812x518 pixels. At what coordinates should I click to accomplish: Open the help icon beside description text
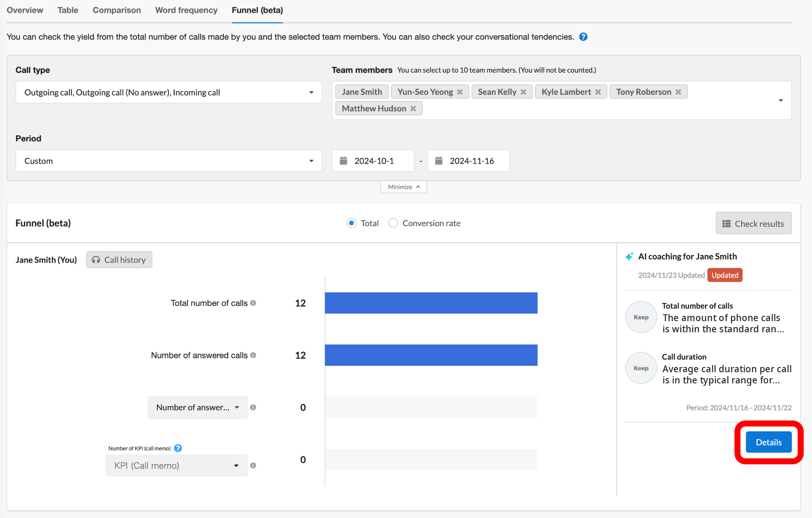583,37
